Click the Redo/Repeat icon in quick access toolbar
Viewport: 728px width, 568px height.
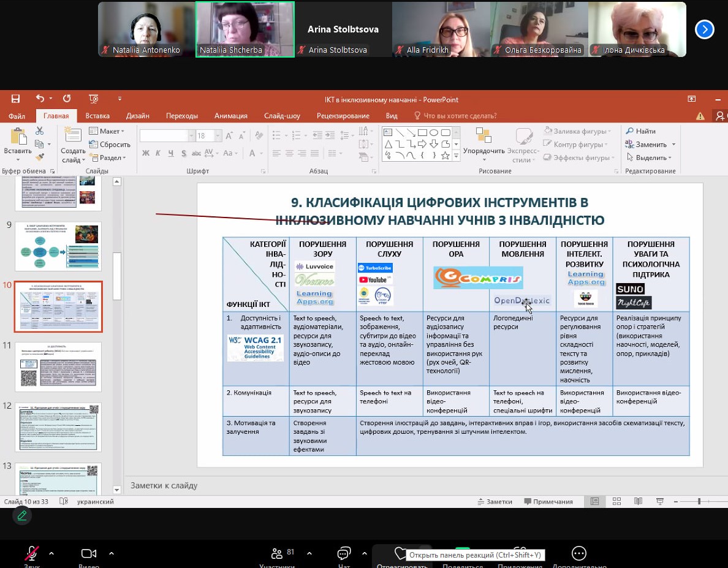click(67, 99)
